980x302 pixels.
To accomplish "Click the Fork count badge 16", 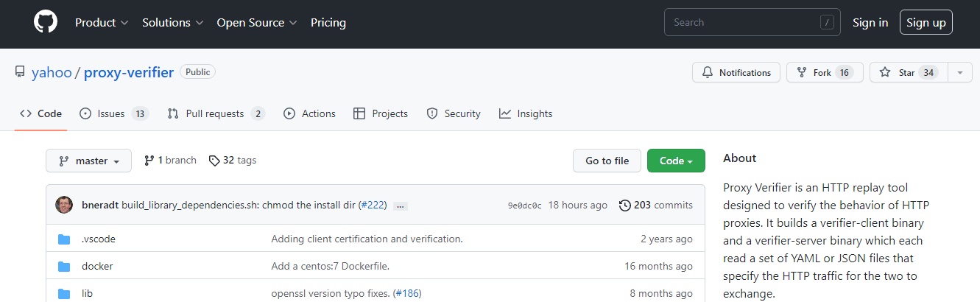I will 844,72.
